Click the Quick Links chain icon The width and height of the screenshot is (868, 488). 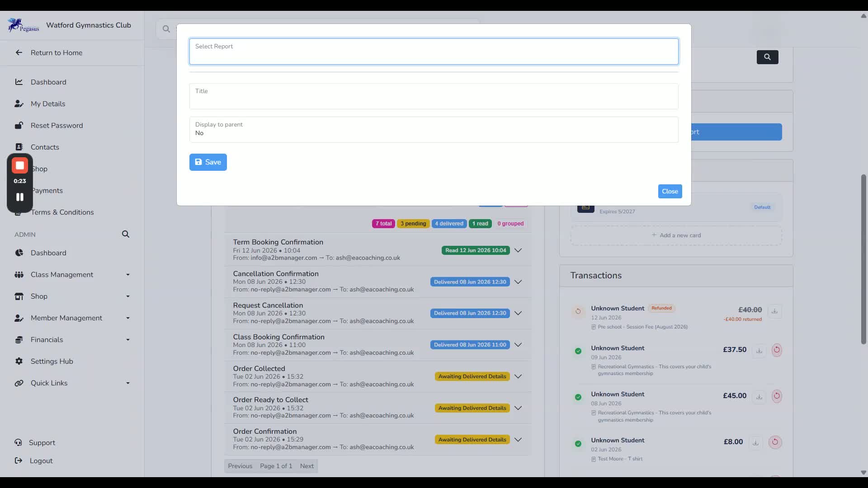[19, 383]
